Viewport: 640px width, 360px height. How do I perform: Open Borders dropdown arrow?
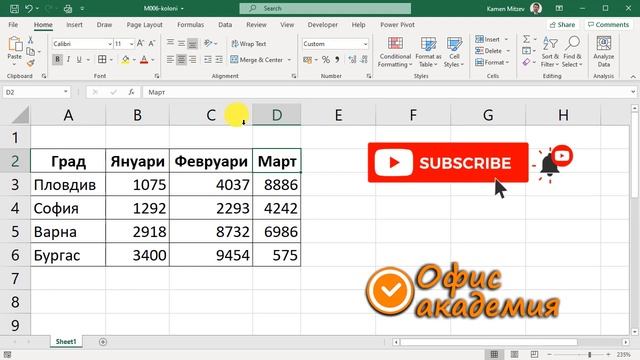point(111,60)
